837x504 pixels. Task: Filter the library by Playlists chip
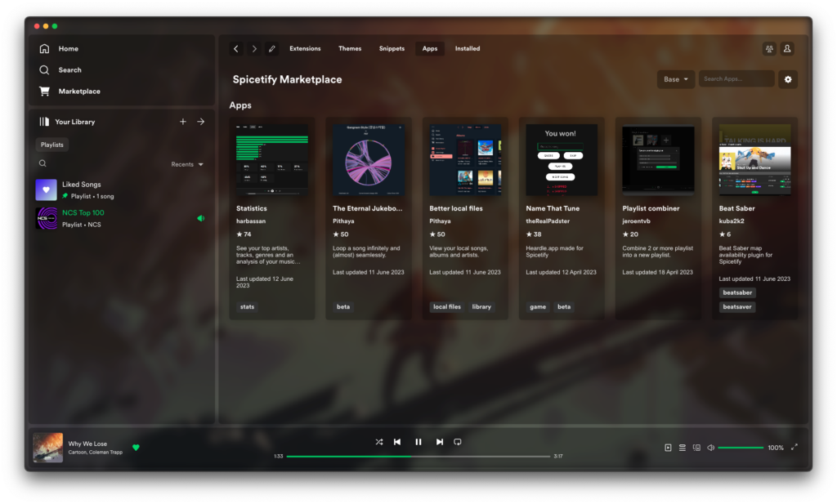tap(51, 145)
